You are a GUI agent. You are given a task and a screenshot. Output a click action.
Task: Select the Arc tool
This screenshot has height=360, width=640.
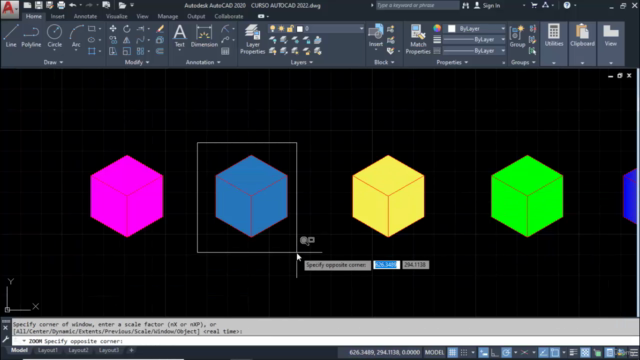point(76,36)
